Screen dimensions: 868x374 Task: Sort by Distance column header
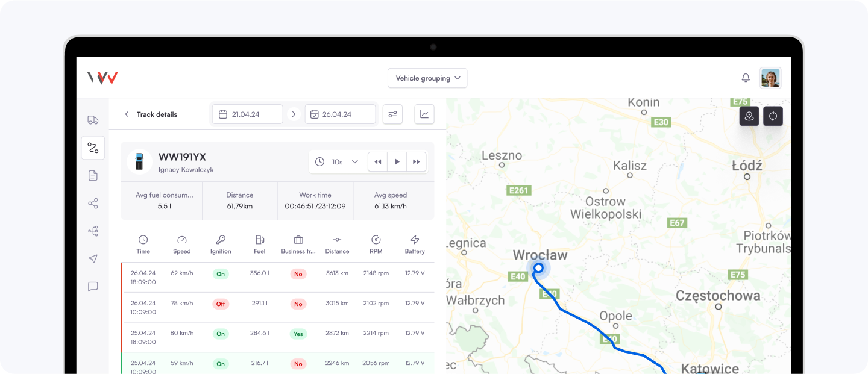click(337, 245)
